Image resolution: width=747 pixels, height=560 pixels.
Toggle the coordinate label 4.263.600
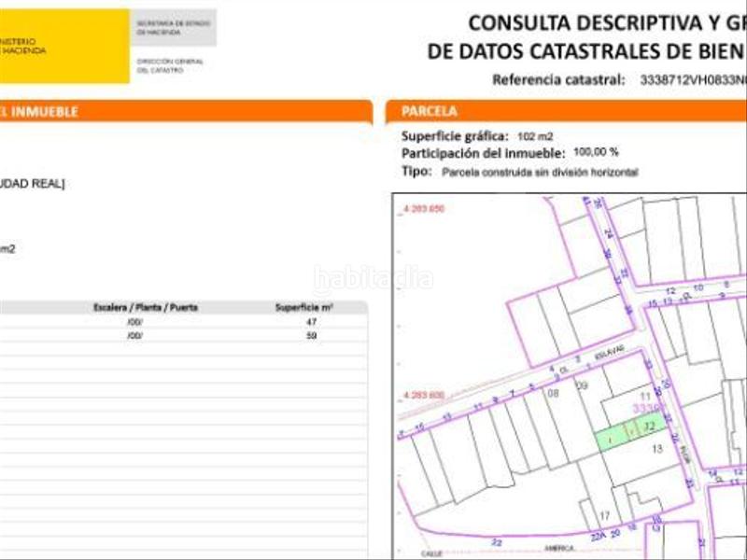425,393
